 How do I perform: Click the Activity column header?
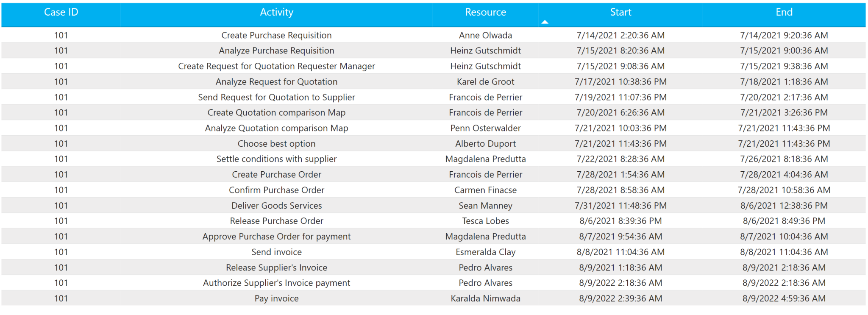(x=276, y=12)
